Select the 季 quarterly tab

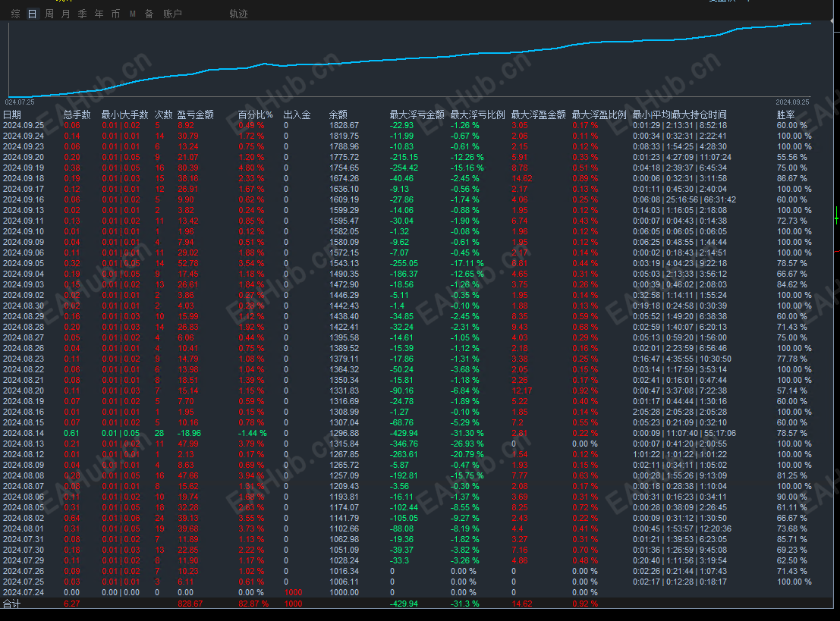point(83,14)
